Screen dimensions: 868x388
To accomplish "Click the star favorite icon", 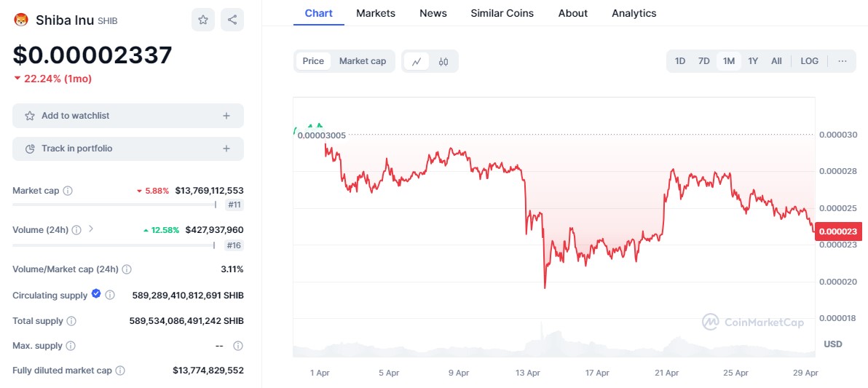I will point(203,20).
